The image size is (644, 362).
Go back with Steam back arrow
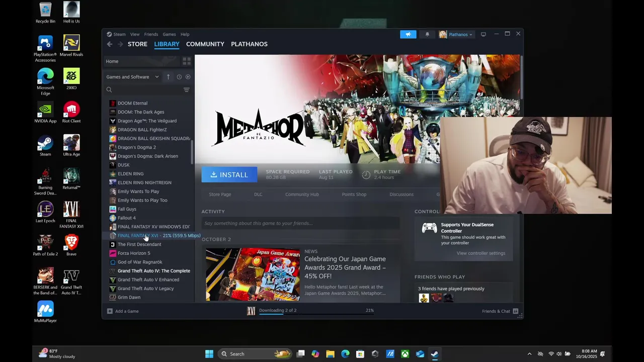[109, 44]
